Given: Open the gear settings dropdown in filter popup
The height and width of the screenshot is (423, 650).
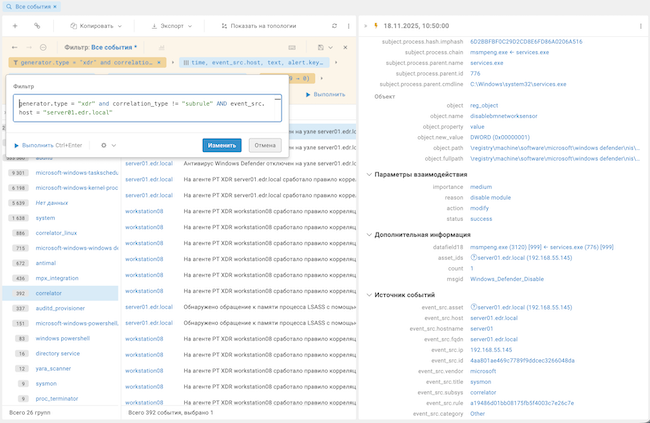Looking at the screenshot, I should (109, 145).
